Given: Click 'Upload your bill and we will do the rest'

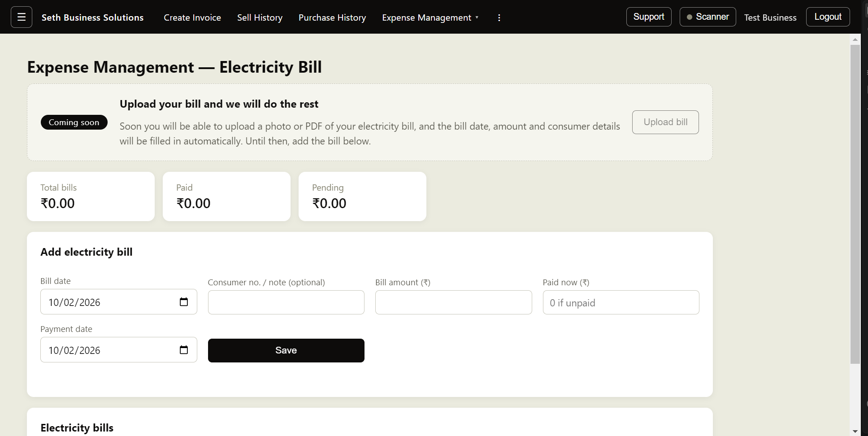Looking at the screenshot, I should pyautogui.click(x=219, y=104).
